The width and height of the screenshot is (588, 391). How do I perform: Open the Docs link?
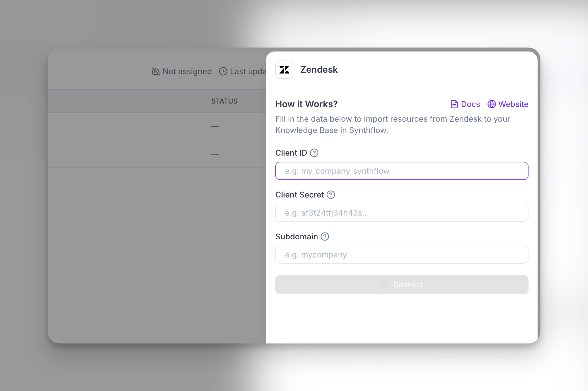pos(470,104)
